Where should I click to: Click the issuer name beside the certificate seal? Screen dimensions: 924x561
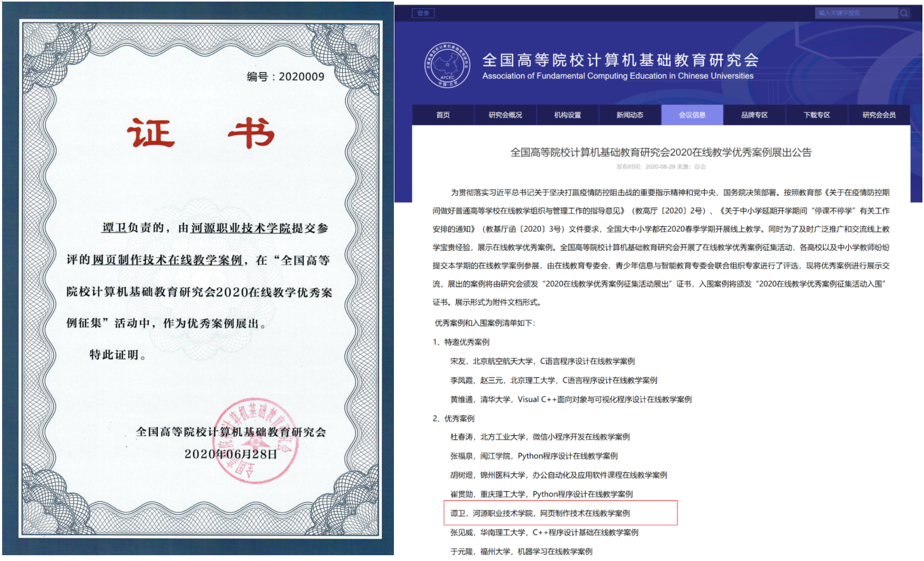(231, 432)
